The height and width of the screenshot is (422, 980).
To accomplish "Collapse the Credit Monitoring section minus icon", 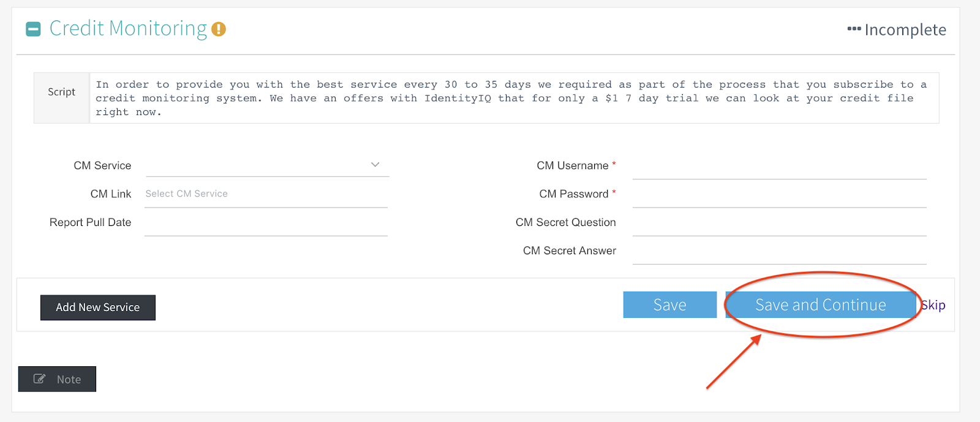I will [x=33, y=29].
